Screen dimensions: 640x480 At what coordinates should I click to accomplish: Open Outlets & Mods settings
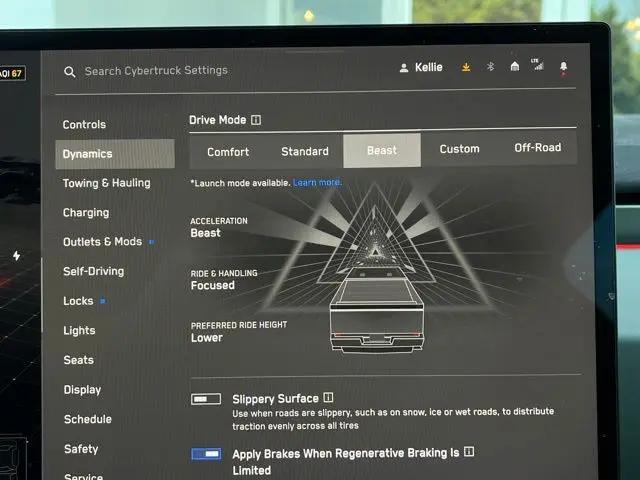[x=102, y=242]
